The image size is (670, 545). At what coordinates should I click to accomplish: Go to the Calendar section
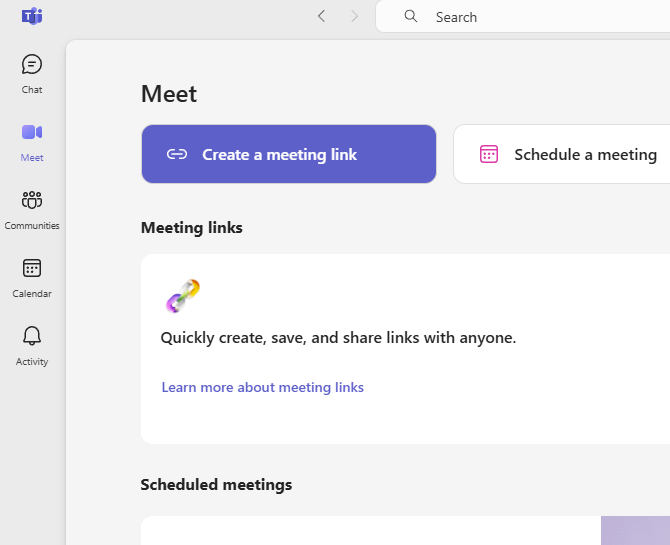32,278
